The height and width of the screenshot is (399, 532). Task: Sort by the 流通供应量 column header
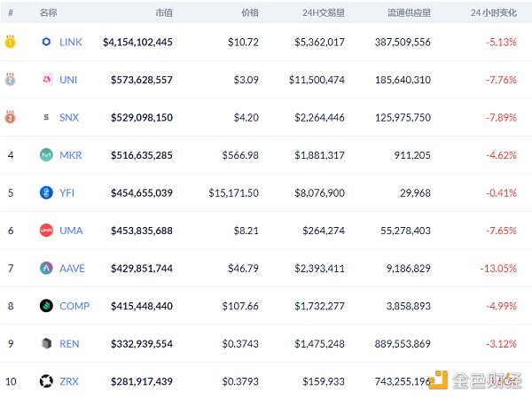409,12
